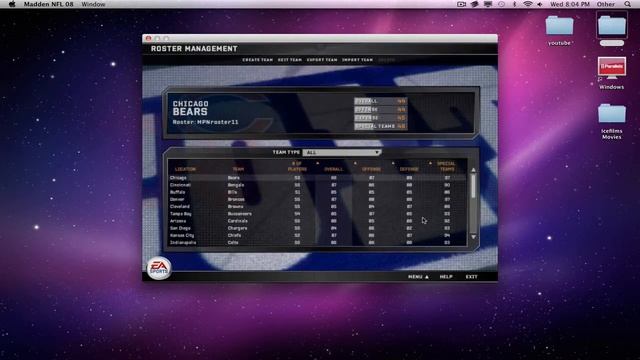Click Import Team option
Viewport: 640px width, 360px height.
click(358, 60)
